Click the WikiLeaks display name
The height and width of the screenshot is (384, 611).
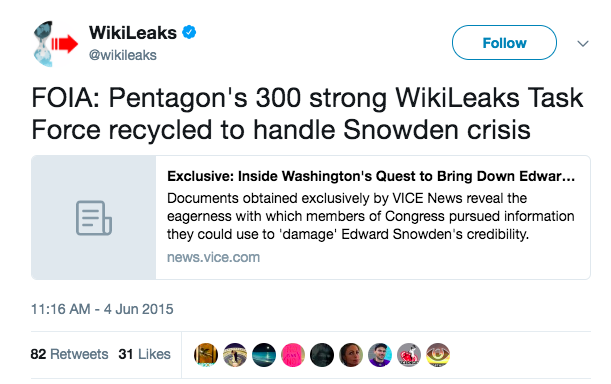[x=132, y=32]
